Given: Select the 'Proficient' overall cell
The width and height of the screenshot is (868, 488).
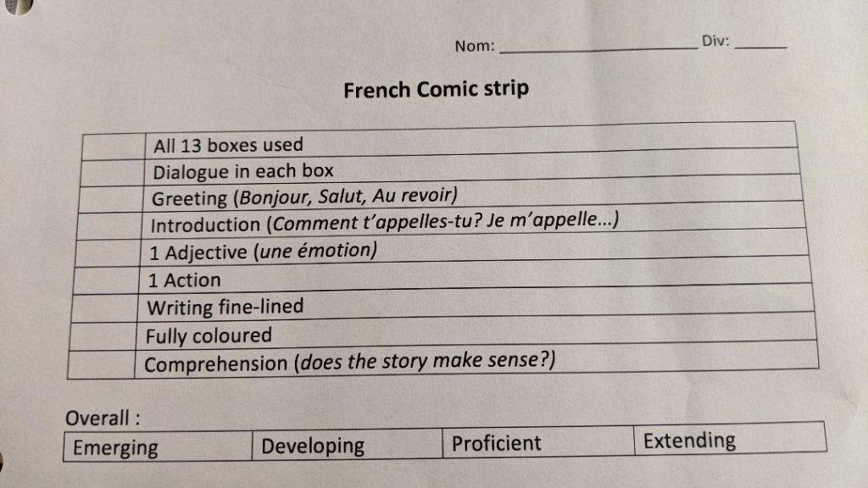Looking at the screenshot, I should pyautogui.click(x=537, y=442).
